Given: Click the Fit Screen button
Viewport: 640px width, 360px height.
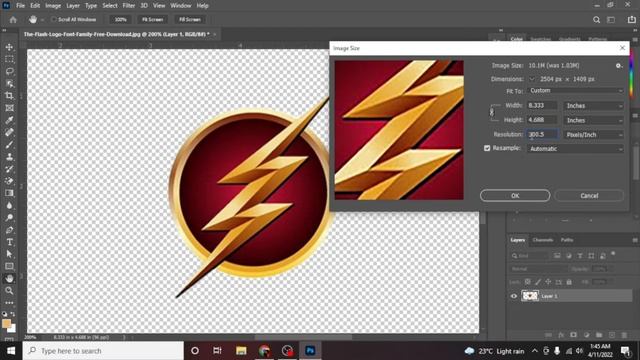Looking at the screenshot, I should [153, 20].
